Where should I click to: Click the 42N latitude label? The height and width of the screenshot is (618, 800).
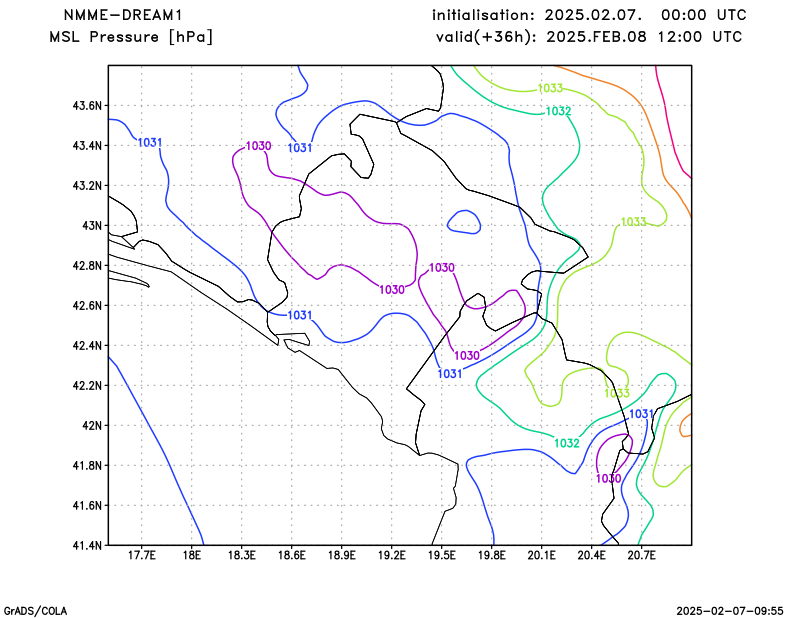coord(92,426)
